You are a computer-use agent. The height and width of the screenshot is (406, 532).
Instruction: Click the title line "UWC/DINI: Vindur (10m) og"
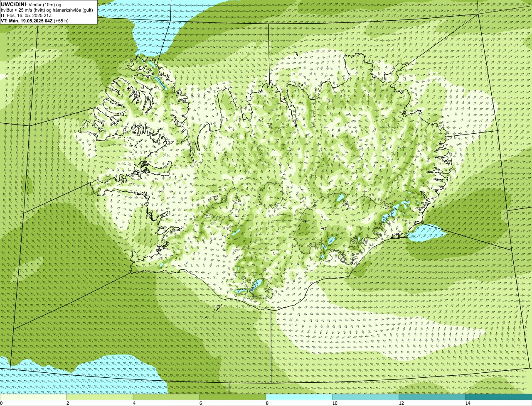[x=31, y=4]
